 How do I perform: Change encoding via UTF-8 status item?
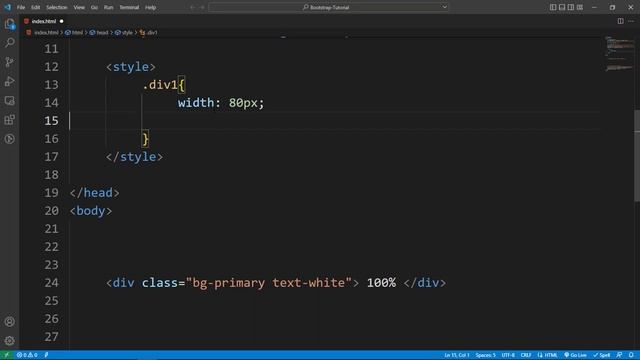[x=508, y=355]
